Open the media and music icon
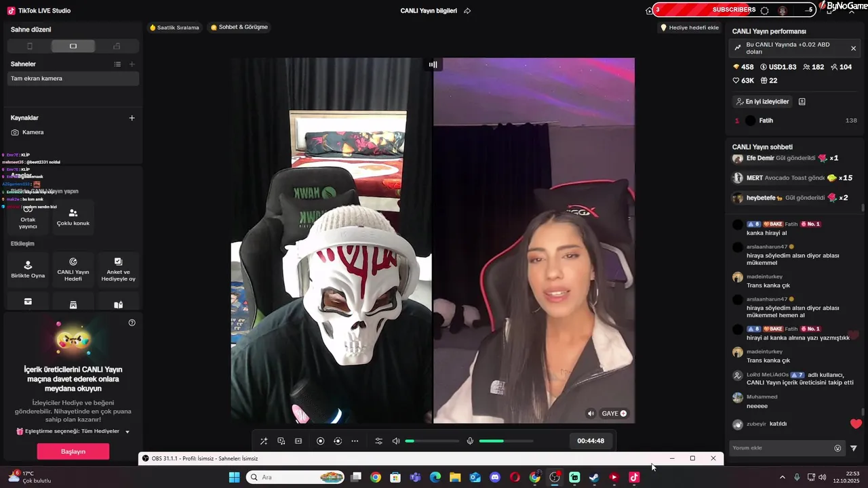868x488 pixels. click(281, 441)
